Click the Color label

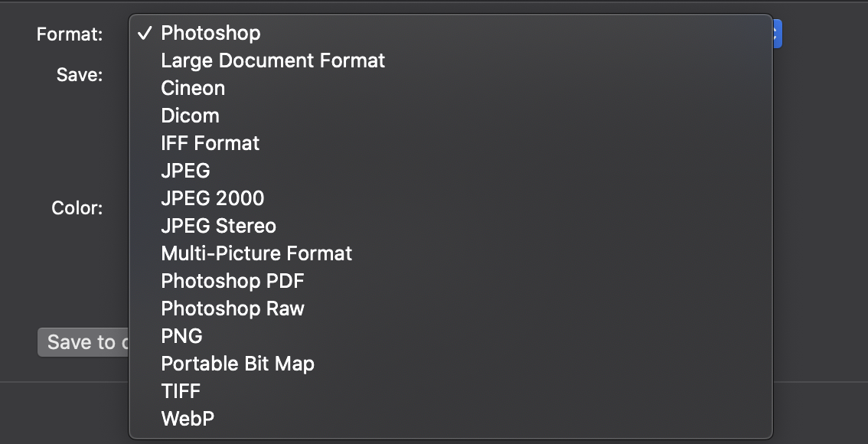77,207
